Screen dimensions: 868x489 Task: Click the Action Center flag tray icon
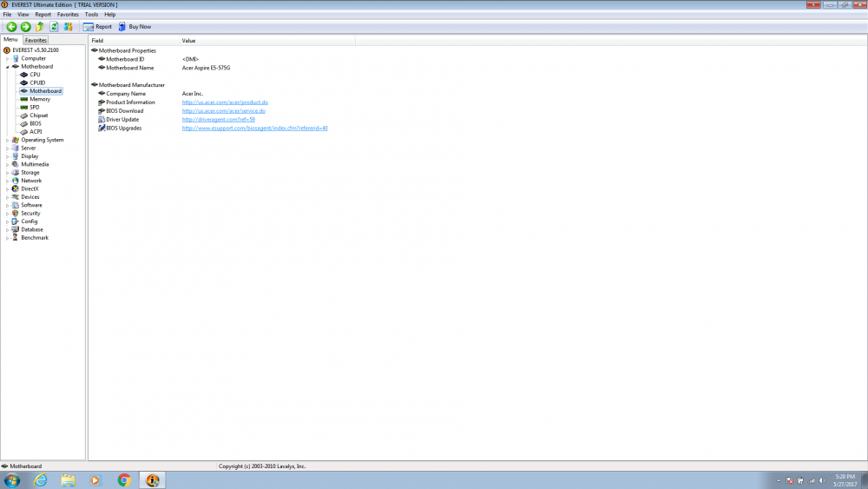[790, 480]
